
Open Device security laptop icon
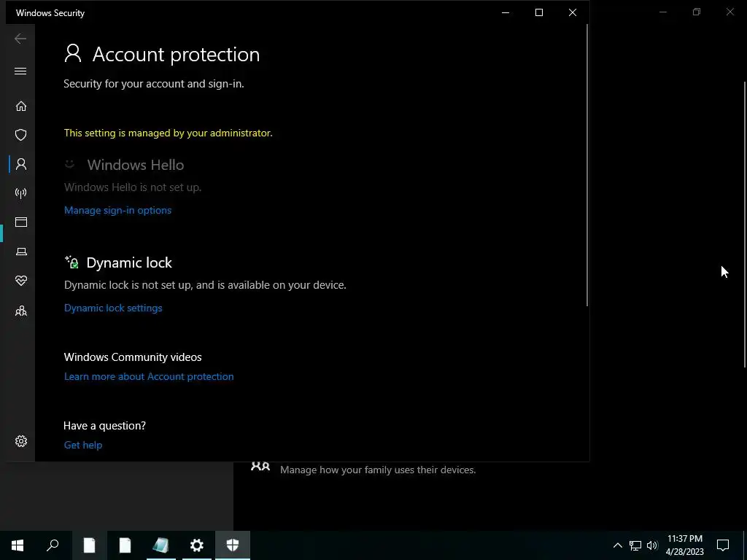coord(21,252)
